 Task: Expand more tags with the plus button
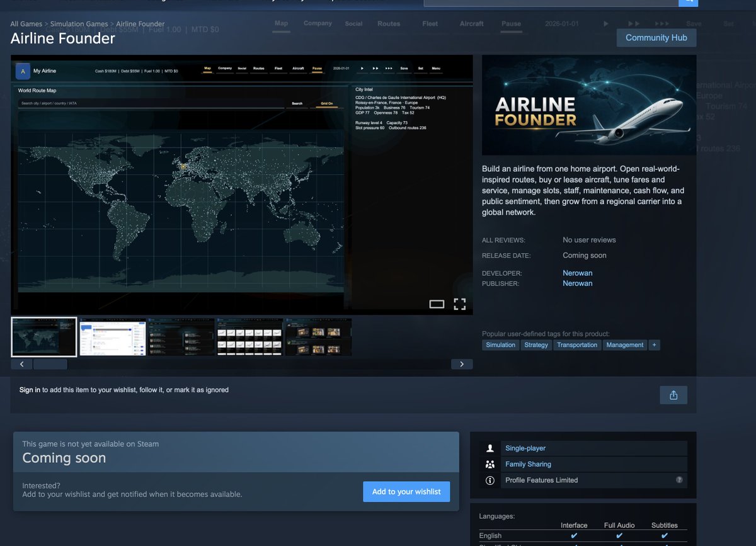pyautogui.click(x=654, y=345)
